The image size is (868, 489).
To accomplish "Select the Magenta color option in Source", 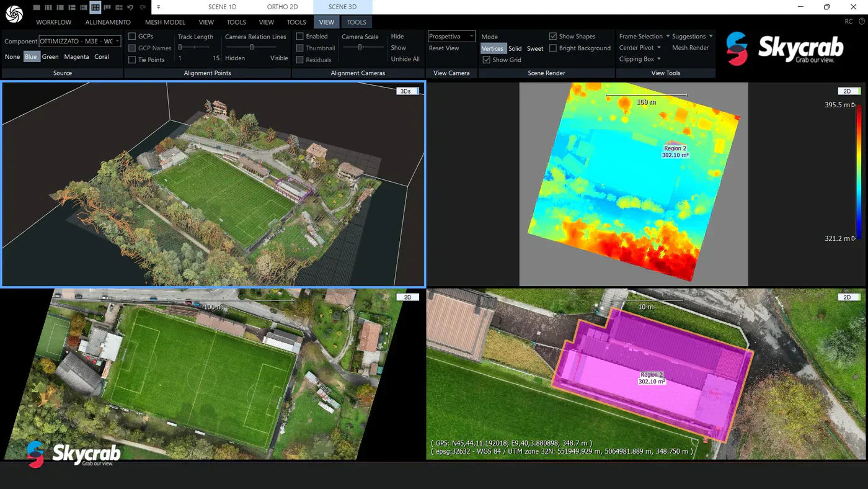I will click(x=76, y=56).
